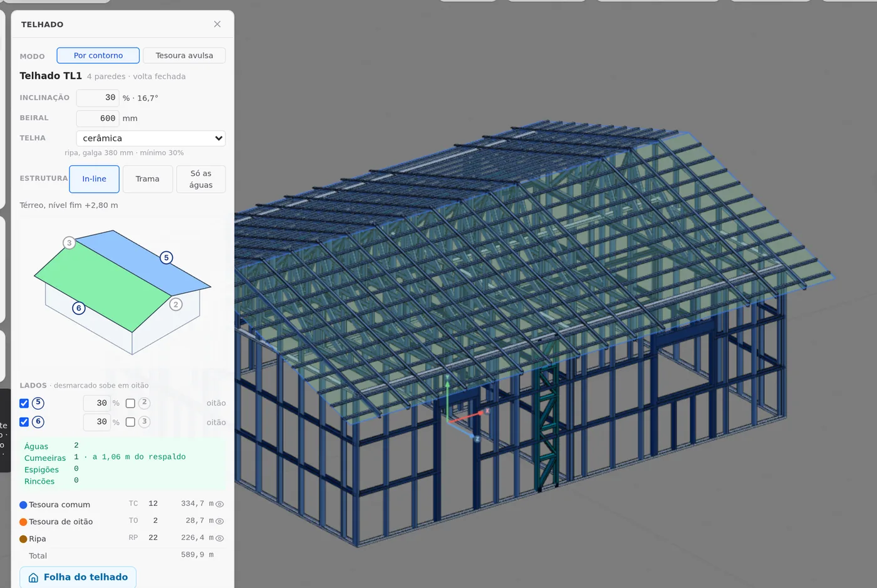Click side marker 5 on roof diagram

tap(167, 257)
